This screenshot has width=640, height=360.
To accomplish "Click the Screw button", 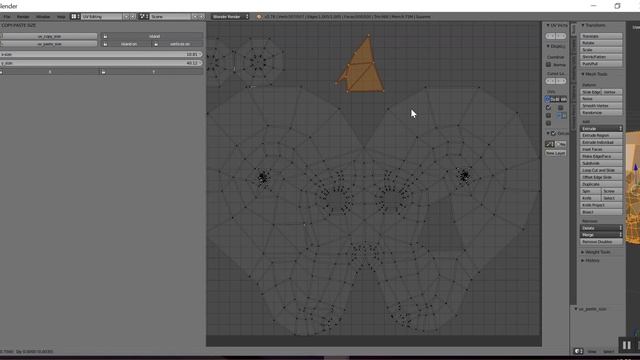I will (612, 191).
